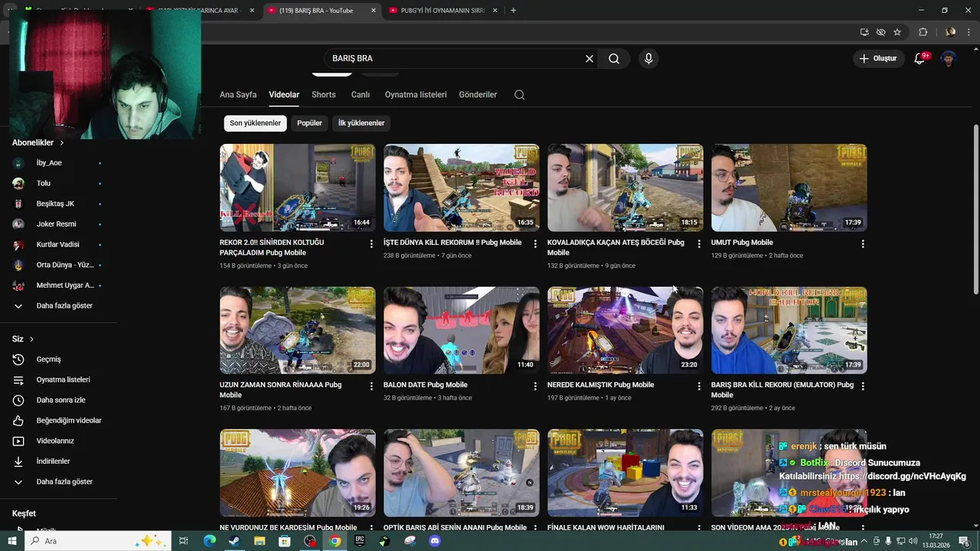Viewport: 980px width, 551px height.
Task: Open Chrome extensions puzzle icon
Action: [923, 32]
